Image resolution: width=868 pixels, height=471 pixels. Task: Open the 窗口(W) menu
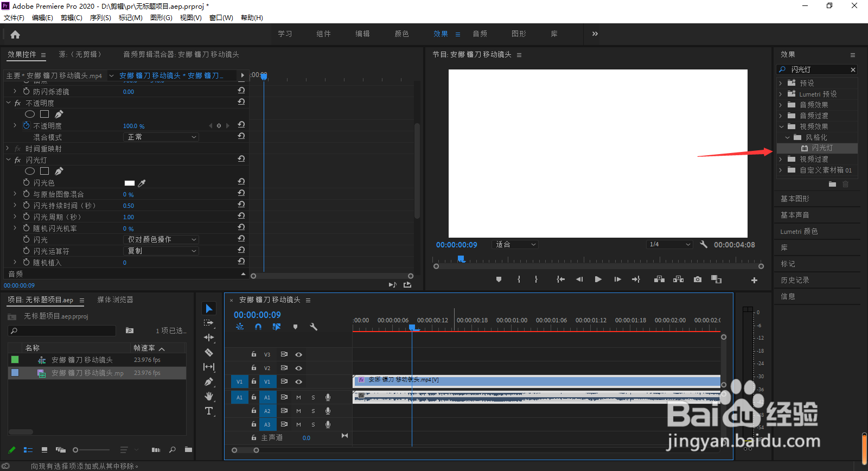coord(221,17)
